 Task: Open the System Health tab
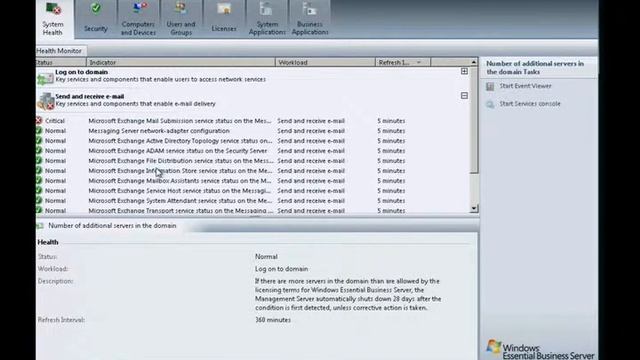(53, 19)
